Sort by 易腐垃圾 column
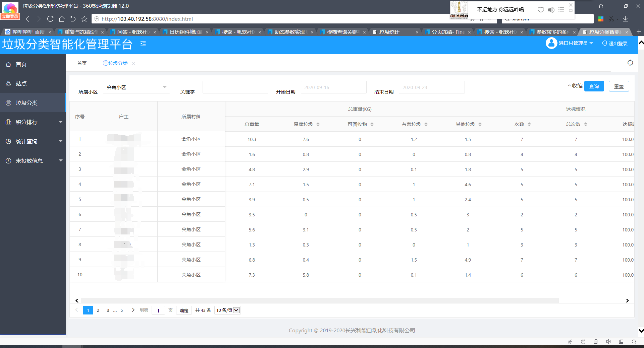Screen dimensions: 644x348 click(318, 124)
